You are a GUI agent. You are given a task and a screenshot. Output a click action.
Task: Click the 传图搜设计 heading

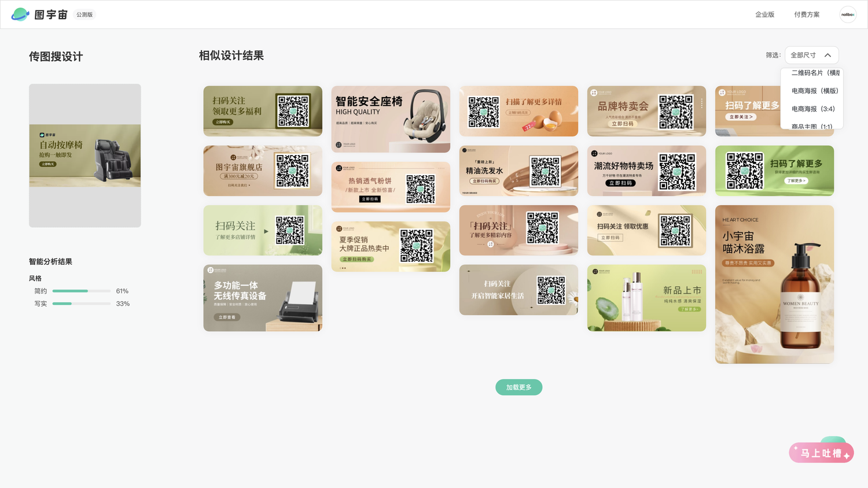tap(56, 57)
